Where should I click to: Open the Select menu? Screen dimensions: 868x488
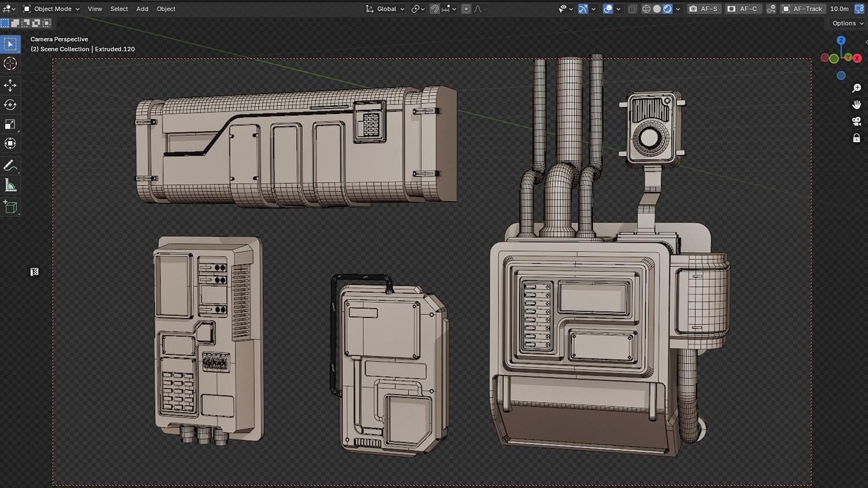pos(119,9)
